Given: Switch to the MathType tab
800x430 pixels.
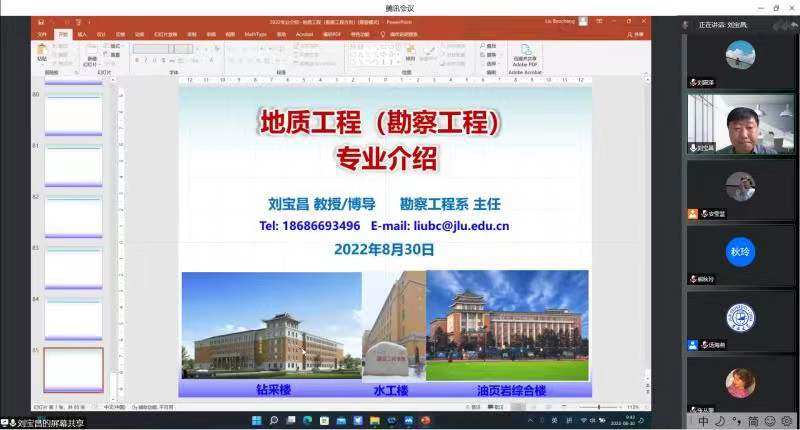Looking at the screenshot, I should 255,33.
